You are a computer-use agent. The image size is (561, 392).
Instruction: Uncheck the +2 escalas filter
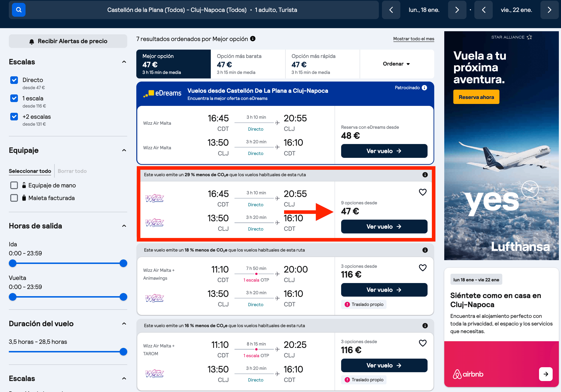[14, 117]
